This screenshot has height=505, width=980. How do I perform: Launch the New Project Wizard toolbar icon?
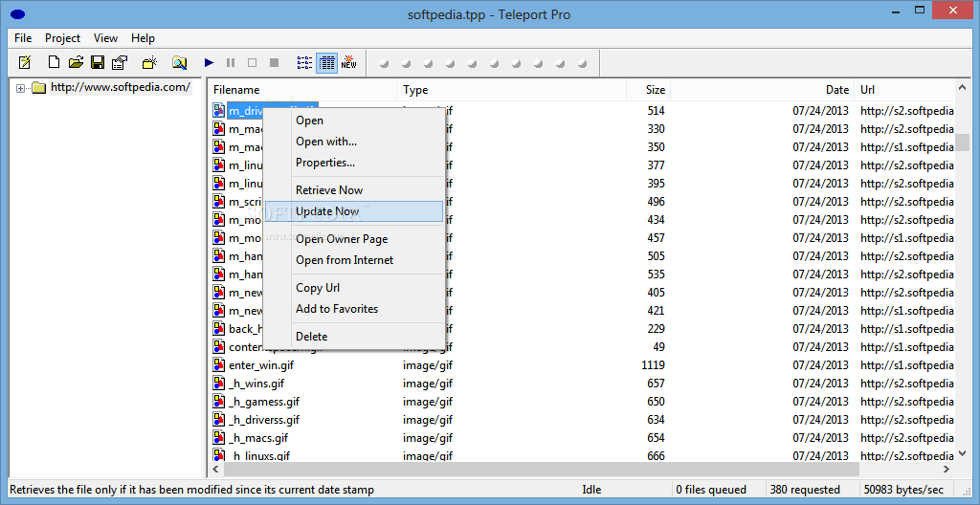[25, 62]
